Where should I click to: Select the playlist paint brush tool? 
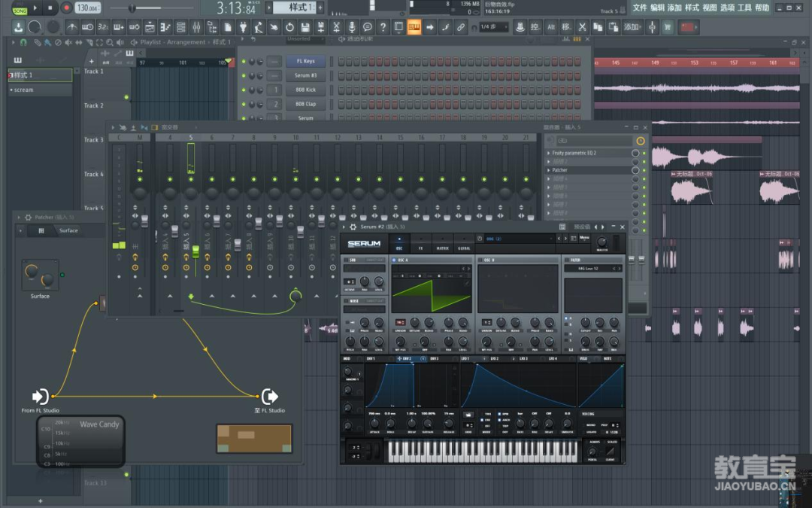[x=47, y=42]
